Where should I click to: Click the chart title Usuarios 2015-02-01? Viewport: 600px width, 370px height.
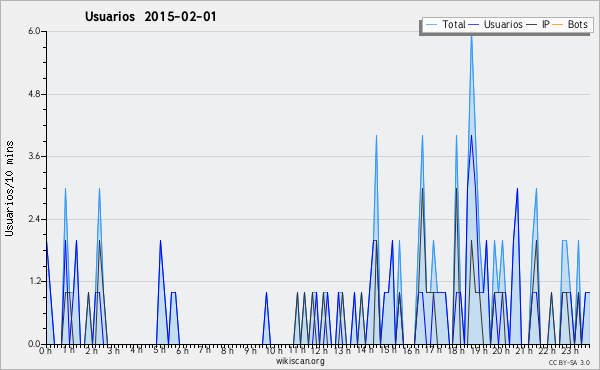click(151, 17)
